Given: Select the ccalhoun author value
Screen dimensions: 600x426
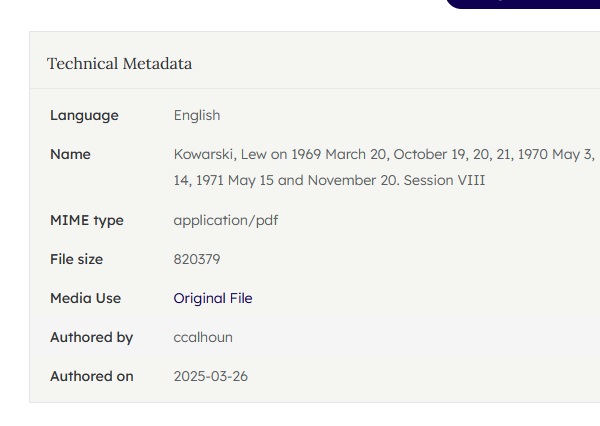Looking at the screenshot, I should coord(203,337).
